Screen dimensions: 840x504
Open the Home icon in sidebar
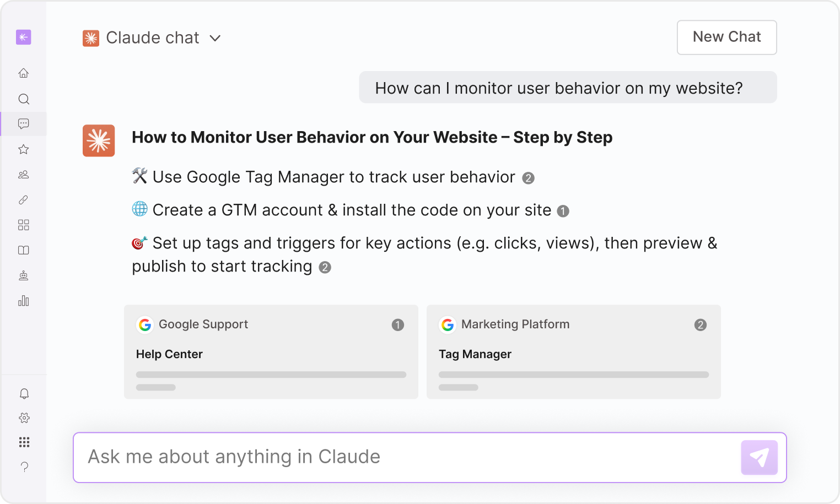coord(23,73)
